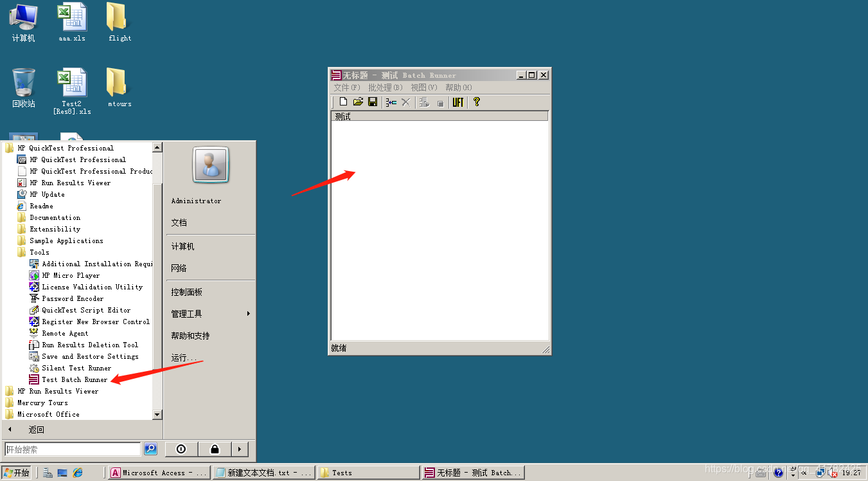
Task: Open HP Run Results Viewer under QuickTest
Action: click(x=64, y=183)
